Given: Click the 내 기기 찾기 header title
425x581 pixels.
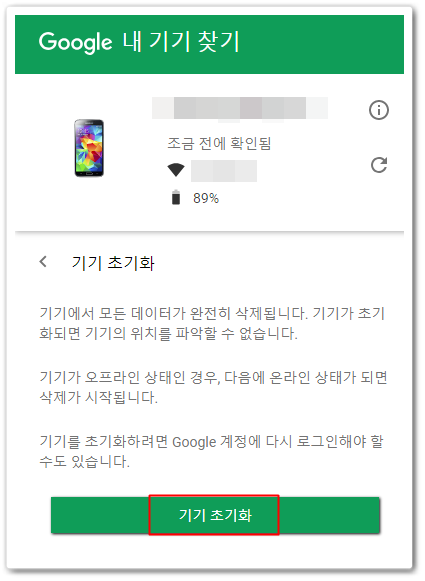Looking at the screenshot, I should coord(181,42).
